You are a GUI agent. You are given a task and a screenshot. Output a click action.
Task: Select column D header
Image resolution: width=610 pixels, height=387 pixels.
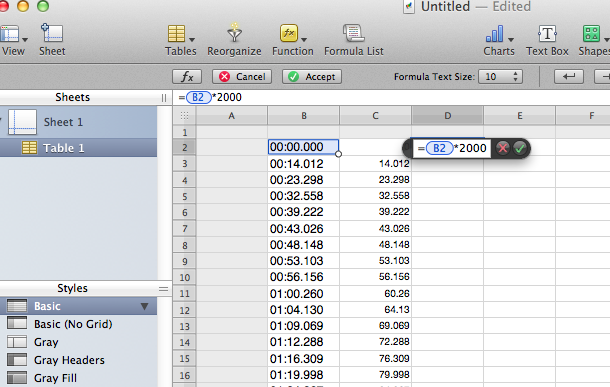tap(447, 116)
